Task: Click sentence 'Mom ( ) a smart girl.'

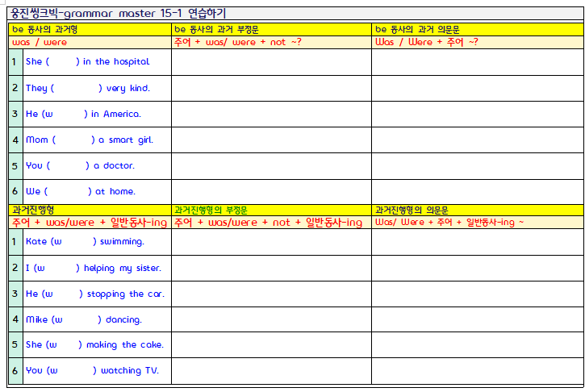Action: click(90, 140)
